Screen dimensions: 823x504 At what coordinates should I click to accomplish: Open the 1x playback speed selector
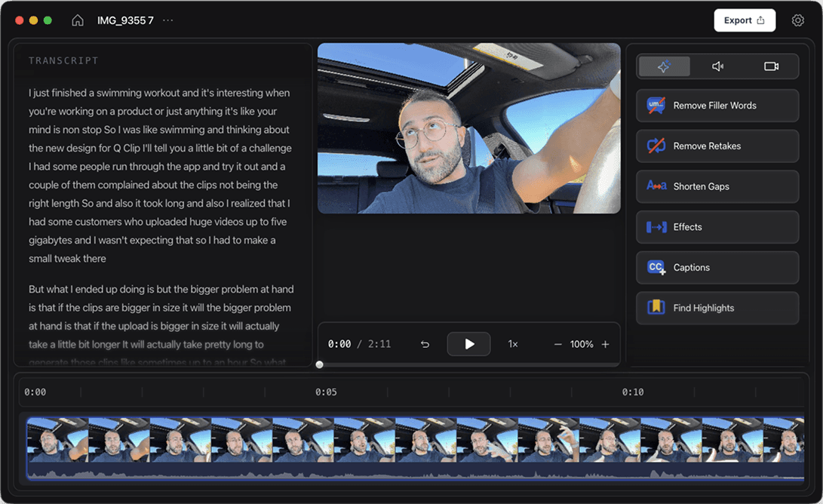[x=512, y=343]
